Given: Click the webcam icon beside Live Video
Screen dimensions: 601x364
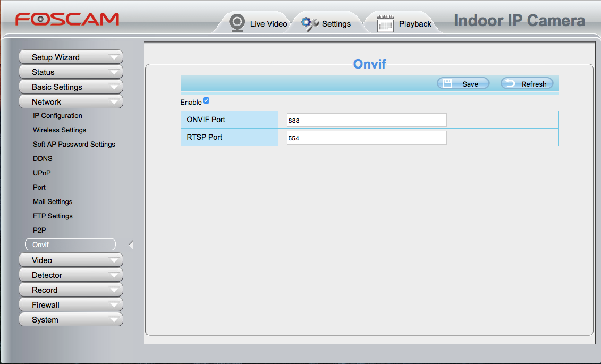Looking at the screenshot, I should pos(236,23).
